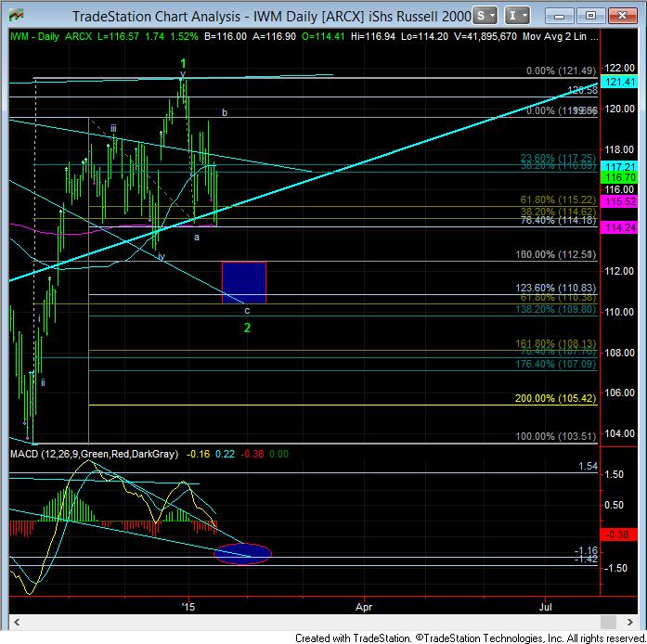Open the S dropdown in the title bar
Viewport: 647px width, 644px height.
(x=485, y=16)
